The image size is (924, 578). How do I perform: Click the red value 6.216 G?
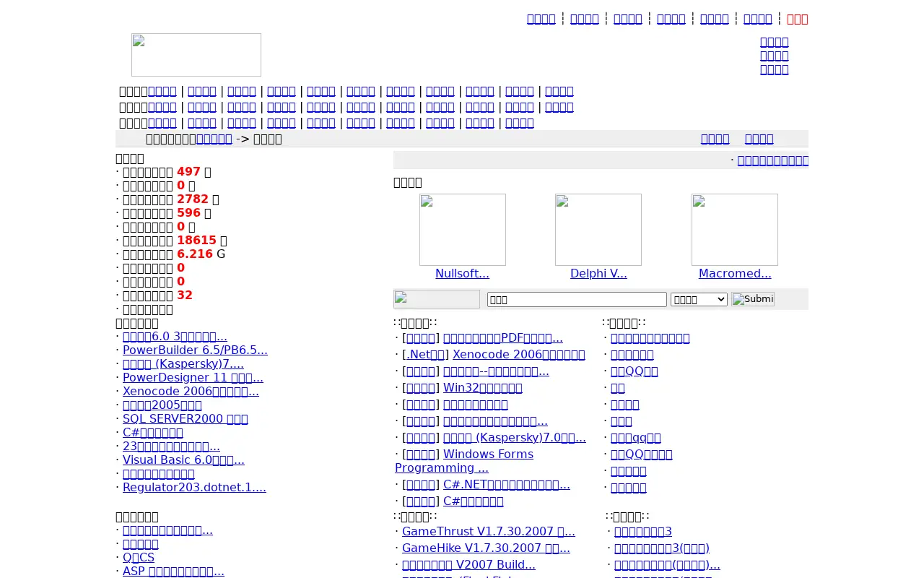point(195,254)
